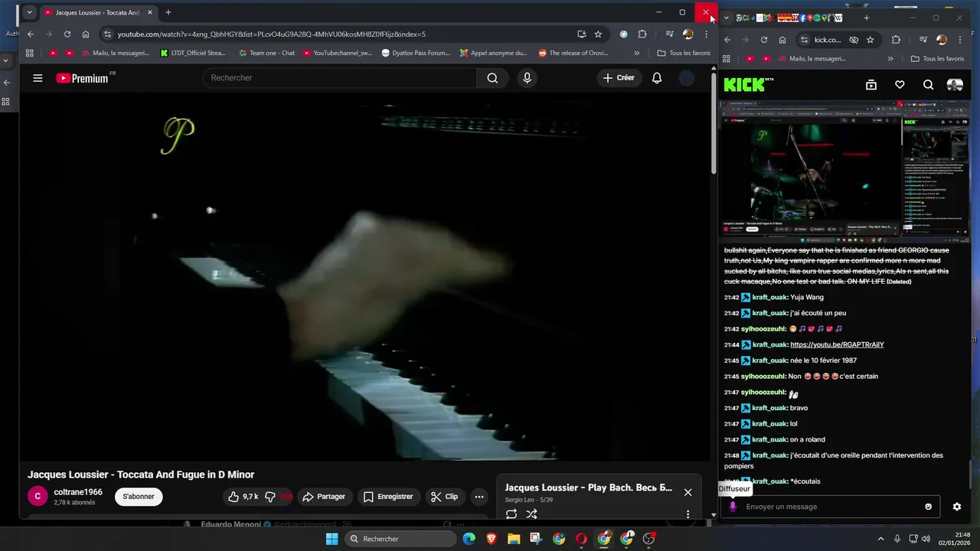
Task: Open media controls in YouTube window
Action: point(669,34)
